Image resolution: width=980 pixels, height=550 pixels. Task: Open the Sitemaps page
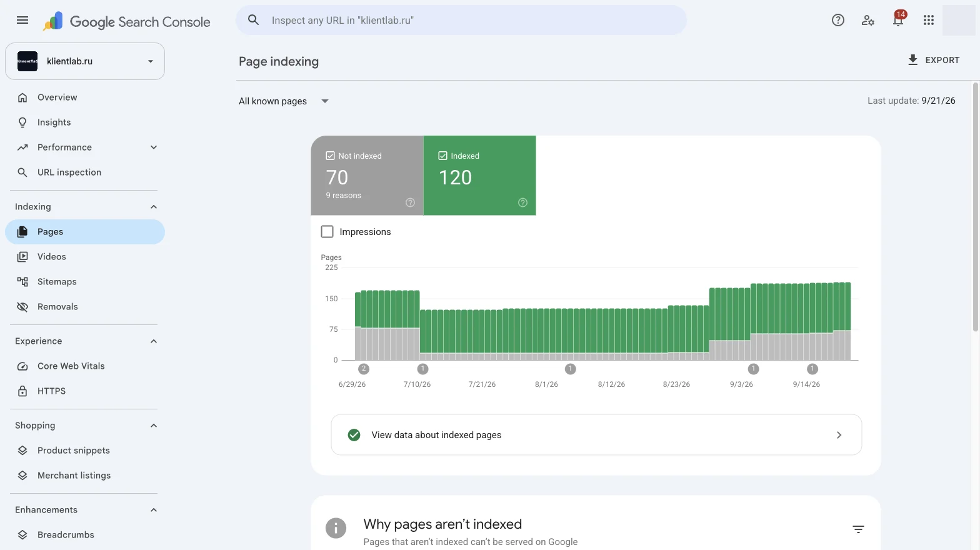[85, 282]
